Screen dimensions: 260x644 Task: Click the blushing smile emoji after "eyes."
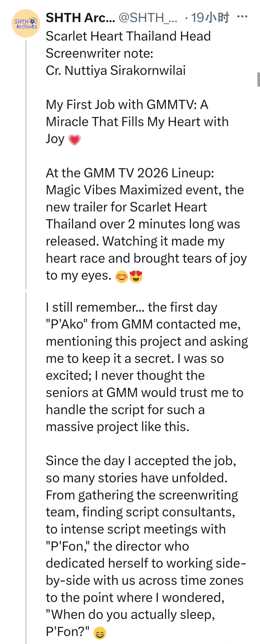click(122, 277)
